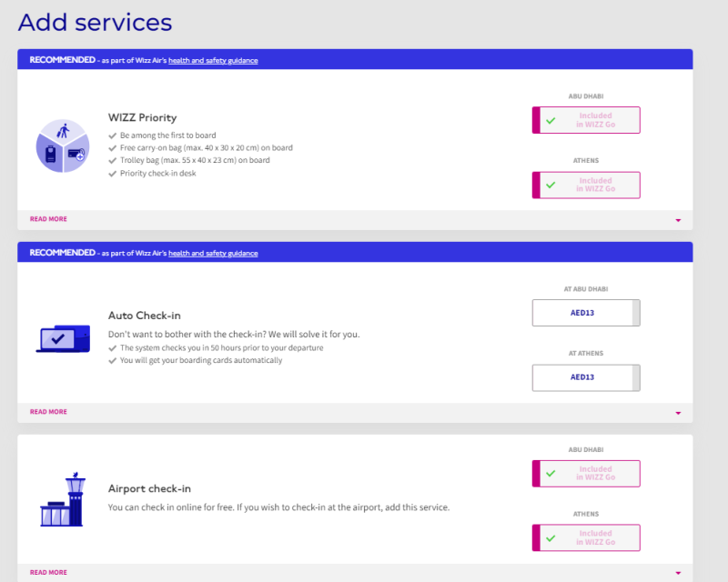Image resolution: width=728 pixels, height=582 pixels.
Task: Click the Auto Check-in laptop icon
Action: coord(63,339)
